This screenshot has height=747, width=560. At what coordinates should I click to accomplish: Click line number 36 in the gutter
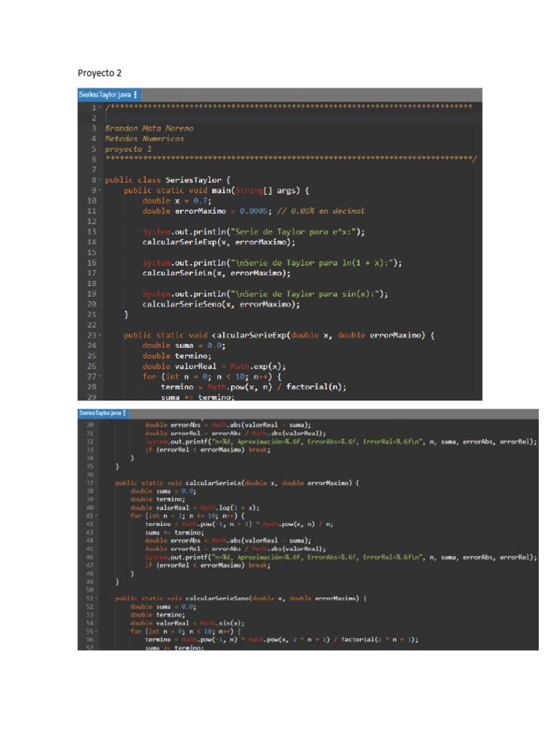(90, 475)
